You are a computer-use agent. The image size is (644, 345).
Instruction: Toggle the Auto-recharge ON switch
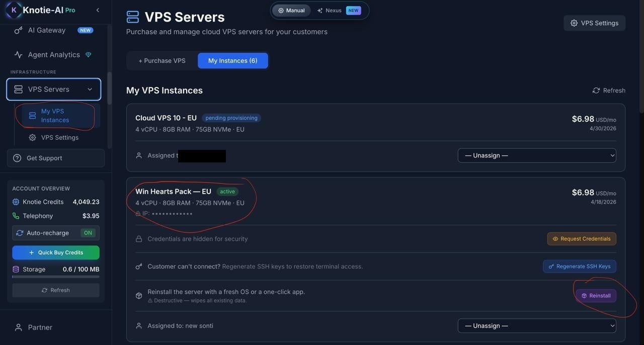click(x=88, y=233)
